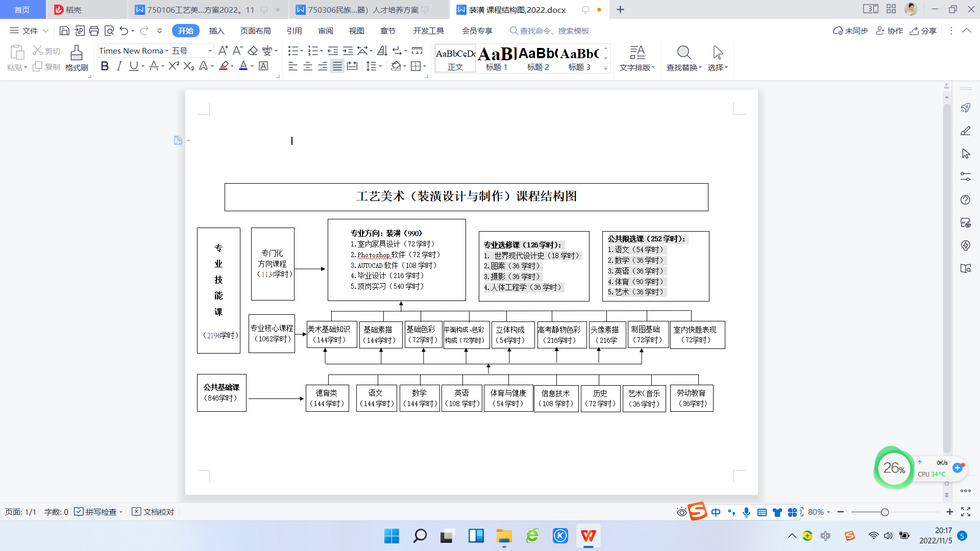Switch to References tab

294,31
